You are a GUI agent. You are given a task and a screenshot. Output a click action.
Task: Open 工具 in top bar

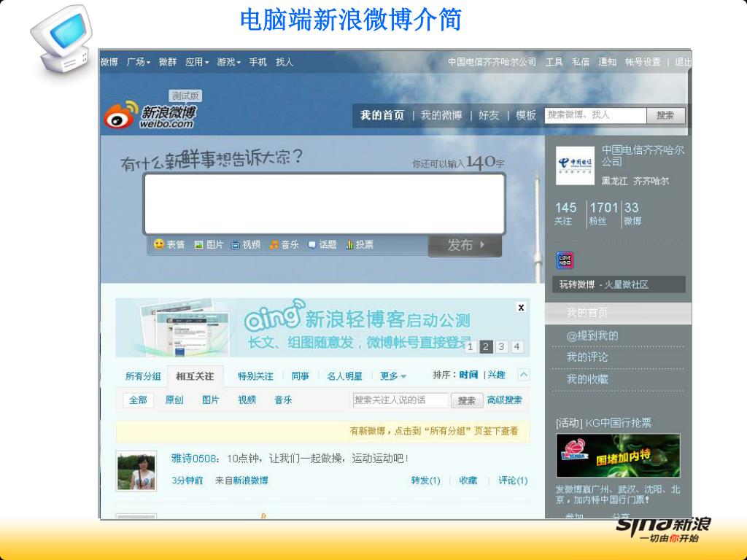[x=554, y=62]
